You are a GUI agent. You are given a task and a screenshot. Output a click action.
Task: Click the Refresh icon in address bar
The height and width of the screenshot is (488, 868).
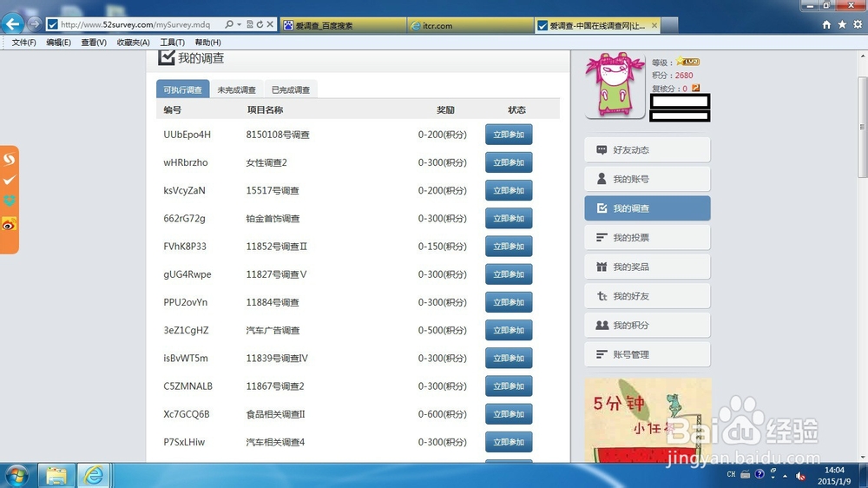pos(260,24)
